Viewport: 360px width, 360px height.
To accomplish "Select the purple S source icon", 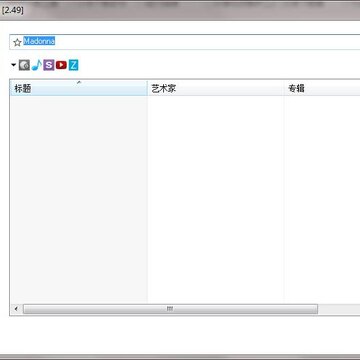I will tap(49, 65).
